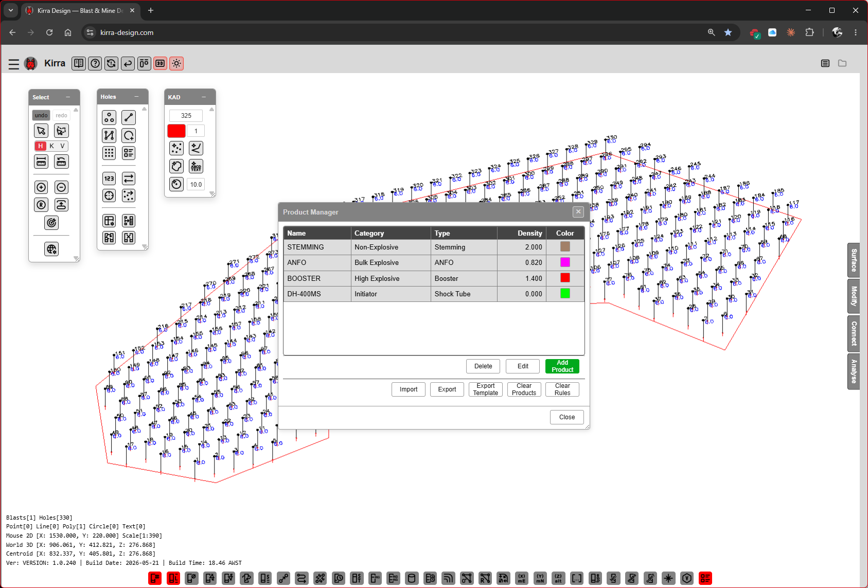This screenshot has height=588, width=868.
Task: Click the return arrow icon in header
Action: tap(128, 63)
